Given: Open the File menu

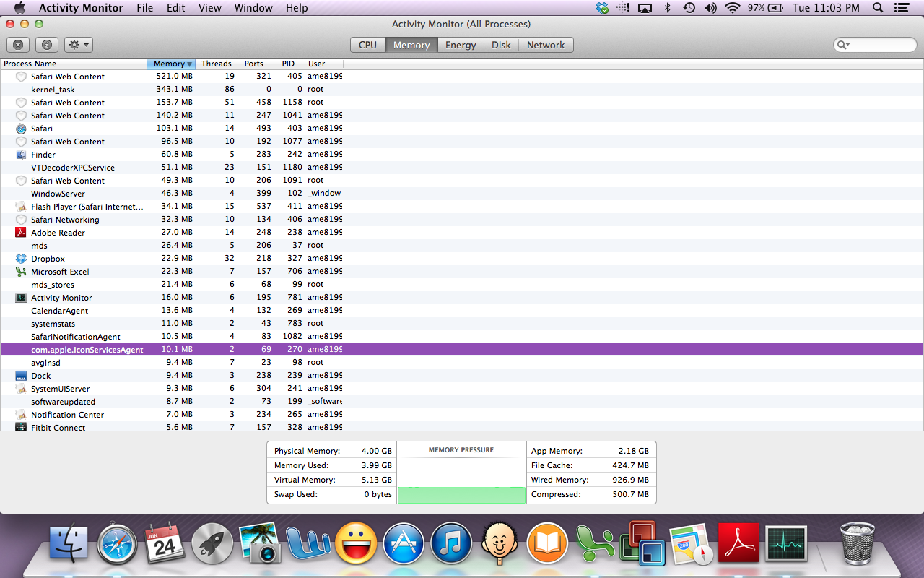Looking at the screenshot, I should coord(145,8).
